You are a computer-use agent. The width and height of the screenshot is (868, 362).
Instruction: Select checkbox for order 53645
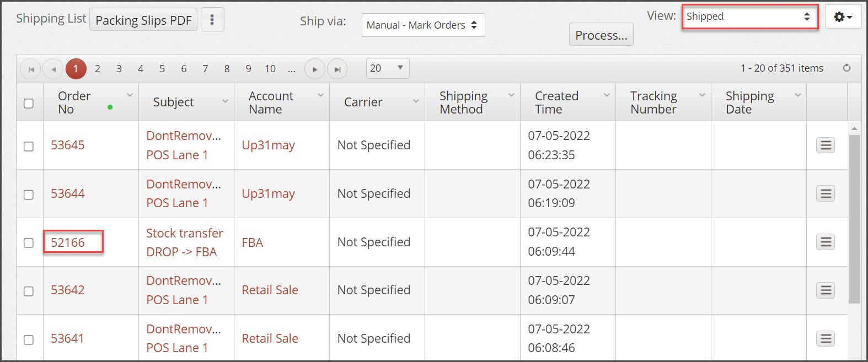tap(29, 146)
